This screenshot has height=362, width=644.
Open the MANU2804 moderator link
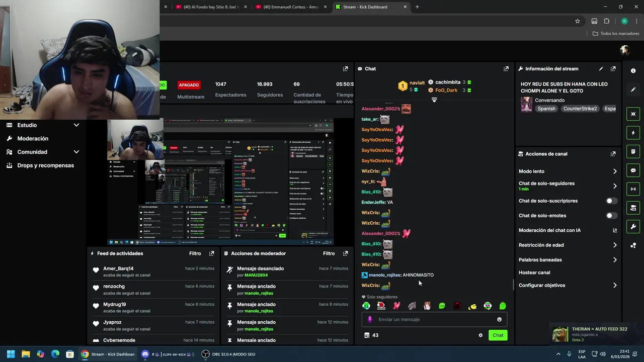[x=256, y=275]
